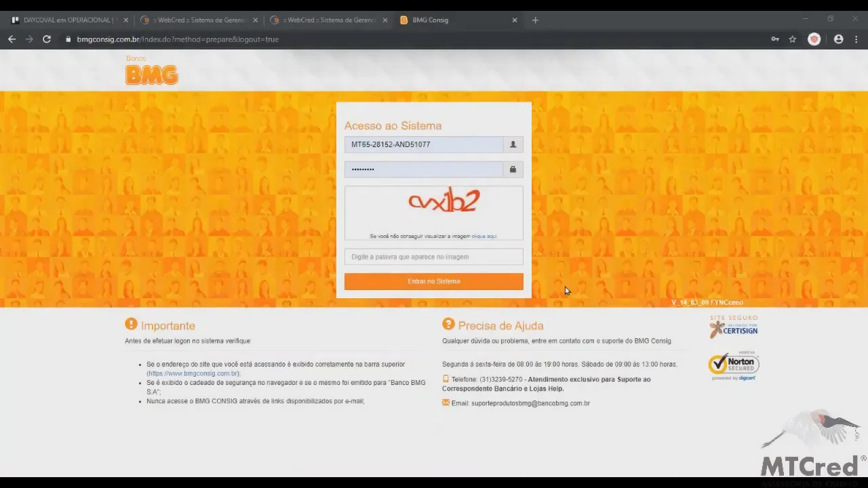
Task: Click the Telefone (31)3239-5270 text
Action: tap(487, 380)
